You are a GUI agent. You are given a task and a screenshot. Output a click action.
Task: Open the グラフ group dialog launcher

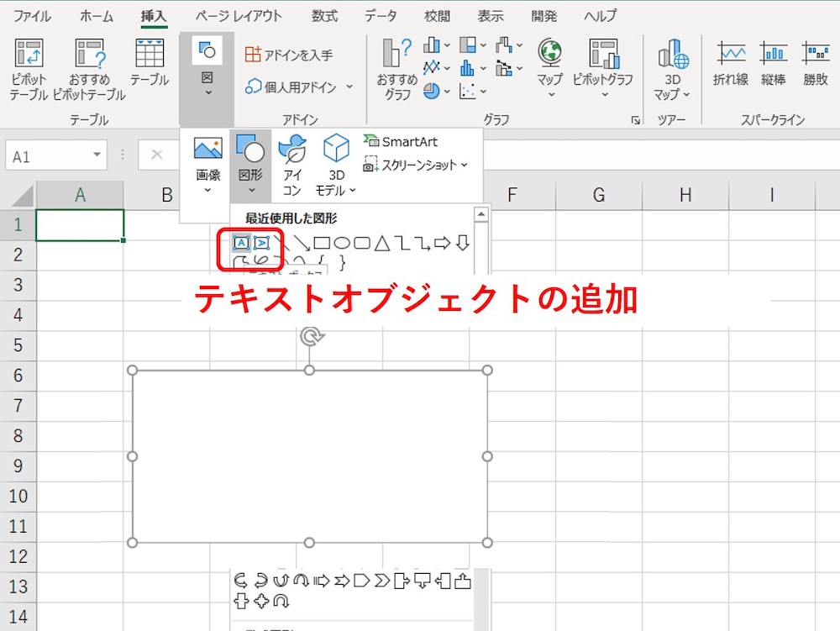636,120
